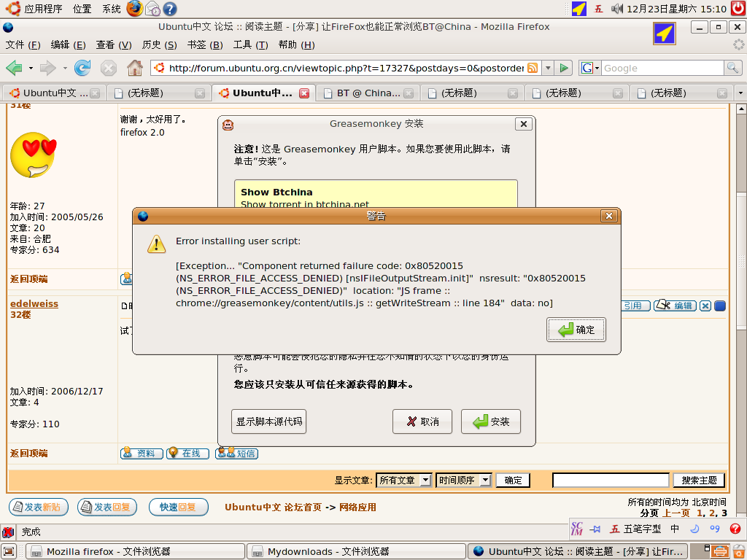Click the show desktop icon in bottom panel
This screenshot has height=560, width=747.
pyautogui.click(x=9, y=551)
